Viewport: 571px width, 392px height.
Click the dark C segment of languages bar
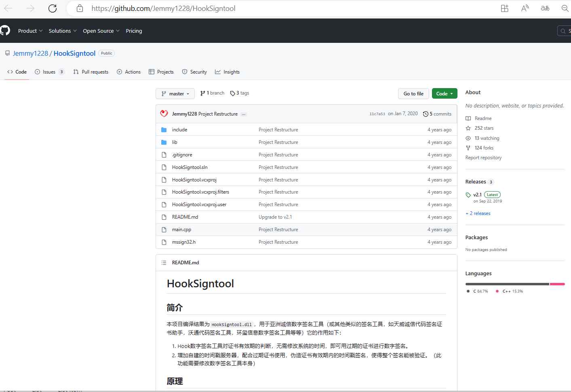click(x=507, y=284)
